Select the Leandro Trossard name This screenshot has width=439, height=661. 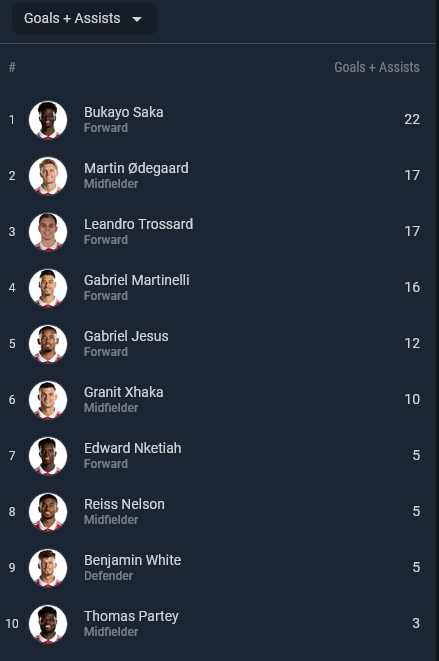coord(138,224)
